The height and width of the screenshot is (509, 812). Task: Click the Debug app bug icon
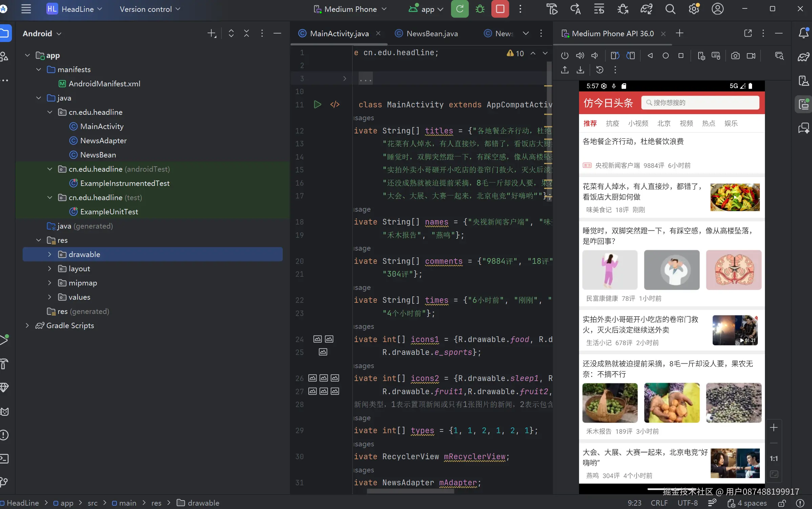point(480,9)
